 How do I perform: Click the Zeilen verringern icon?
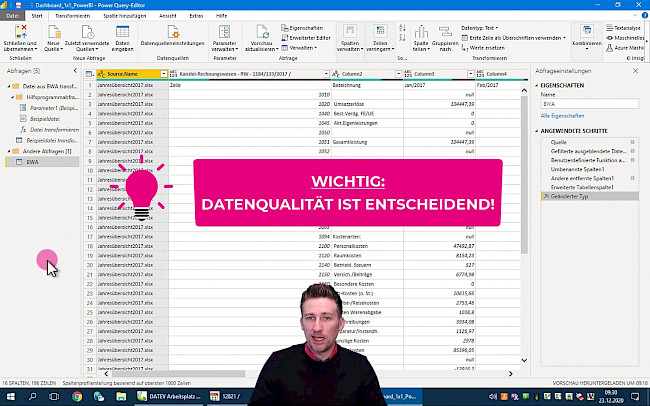[380, 32]
